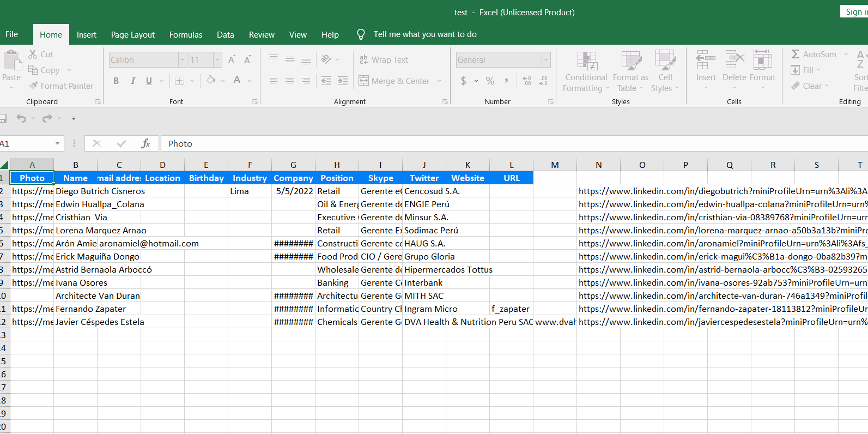The width and height of the screenshot is (868, 434).
Task: Increase font size icon
Action: point(232,59)
